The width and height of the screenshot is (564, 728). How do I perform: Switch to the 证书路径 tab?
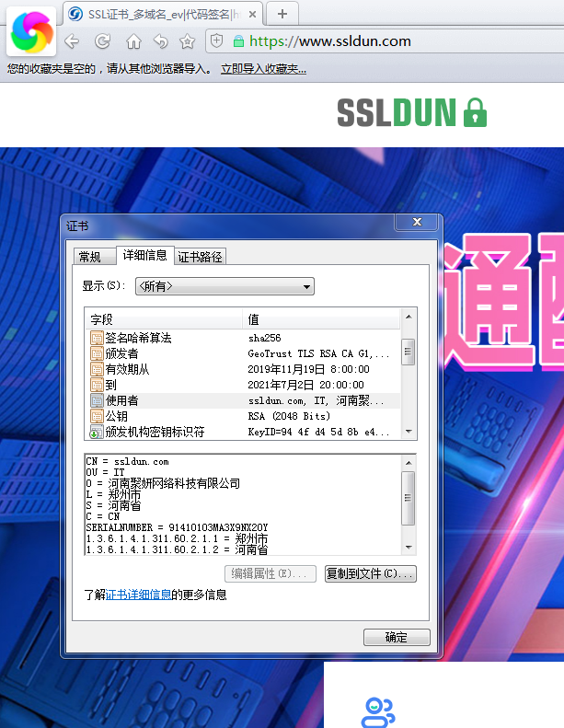coord(200,256)
